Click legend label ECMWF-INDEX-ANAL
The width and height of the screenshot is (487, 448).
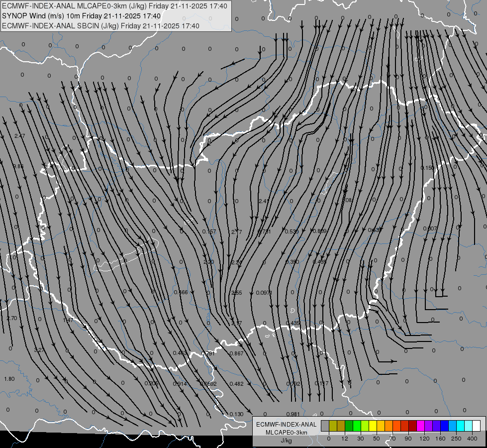(x=287, y=425)
